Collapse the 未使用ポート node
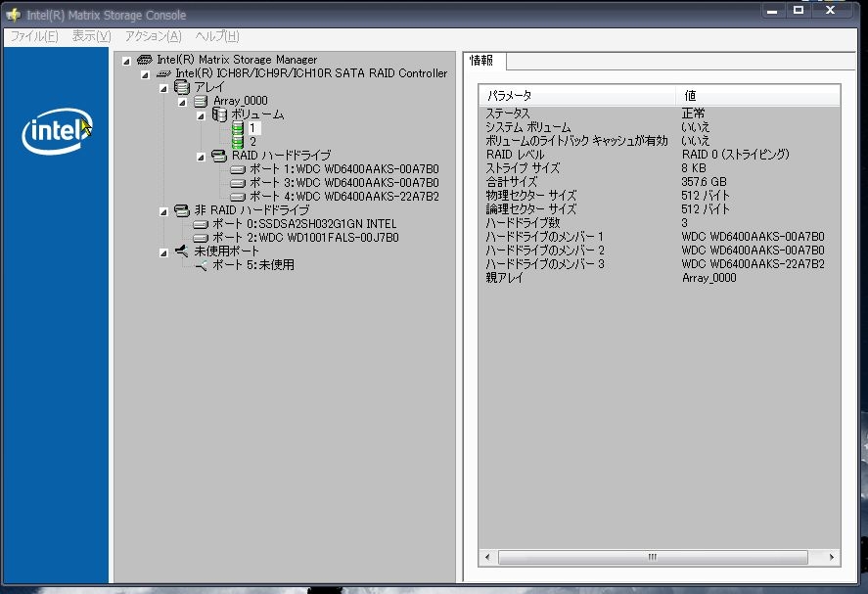 163,253
